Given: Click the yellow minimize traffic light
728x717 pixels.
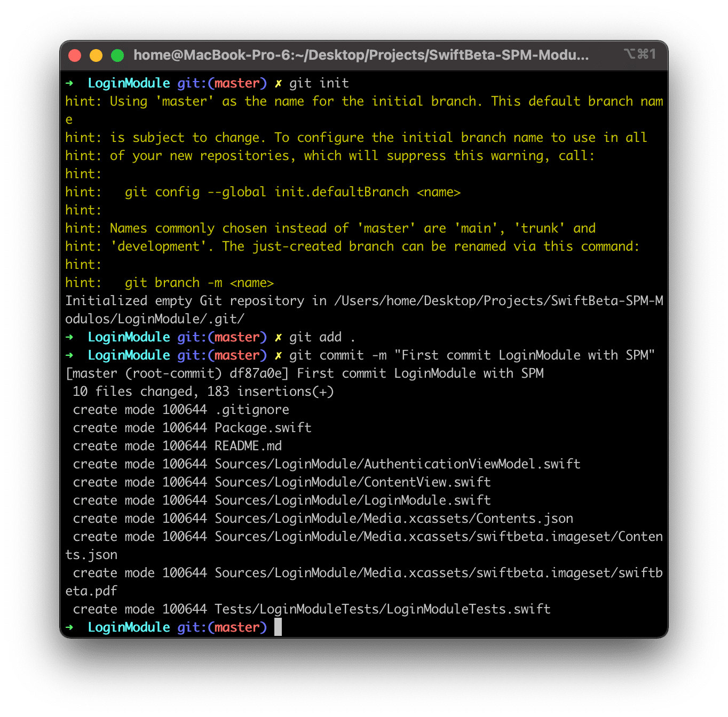Looking at the screenshot, I should pos(96,55).
